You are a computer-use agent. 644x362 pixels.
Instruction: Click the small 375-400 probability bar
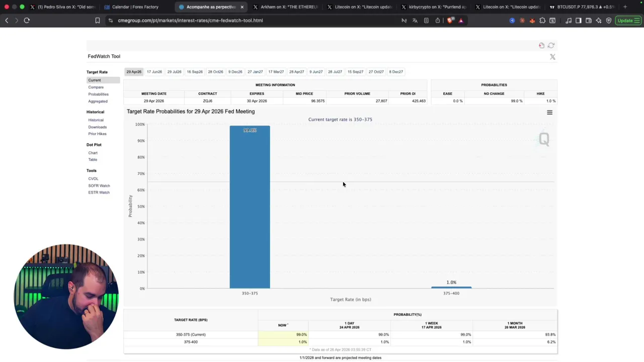pos(451,288)
